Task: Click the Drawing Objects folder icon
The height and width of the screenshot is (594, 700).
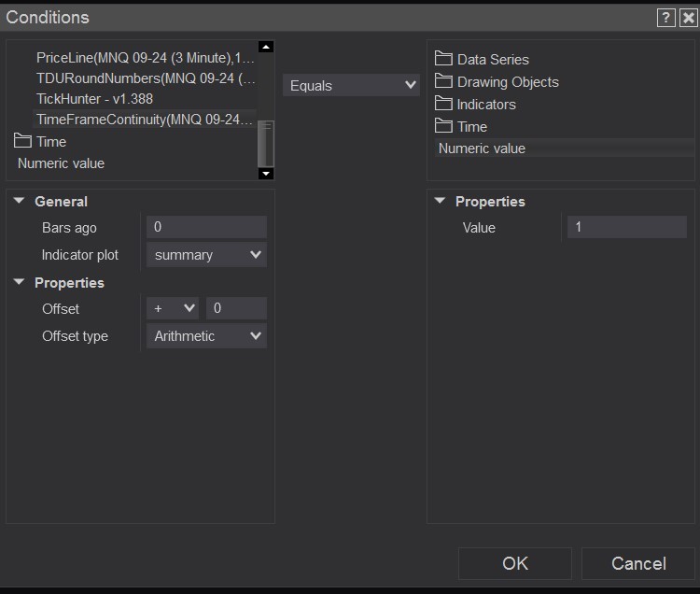Action: coord(443,81)
